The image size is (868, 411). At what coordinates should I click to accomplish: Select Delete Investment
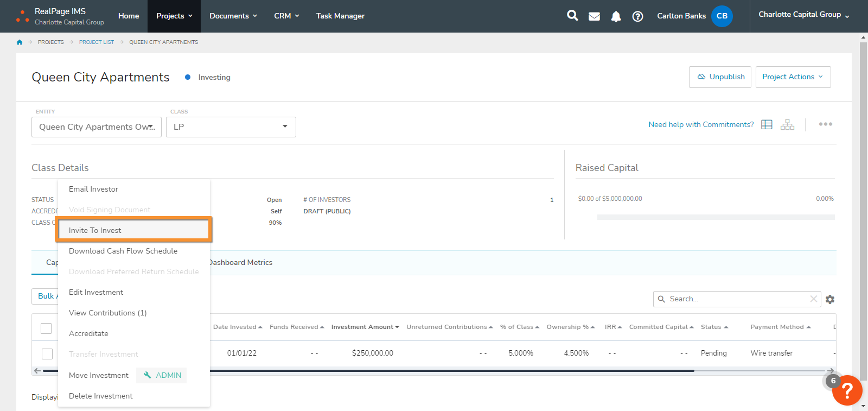pos(133,396)
